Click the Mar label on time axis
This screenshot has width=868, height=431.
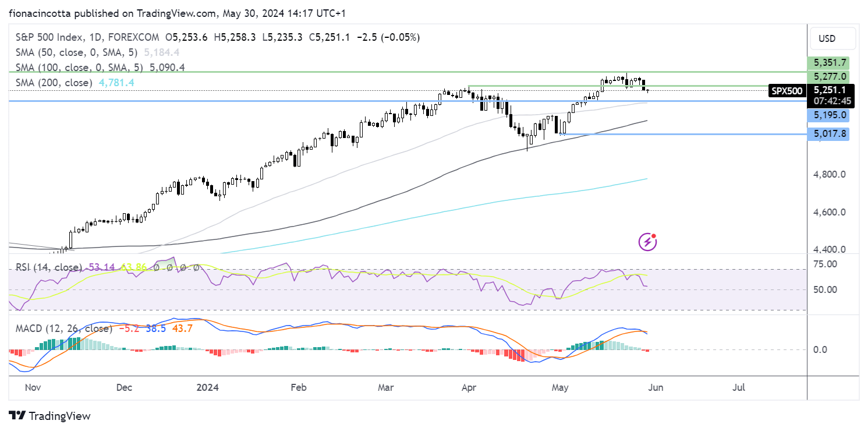click(x=385, y=387)
